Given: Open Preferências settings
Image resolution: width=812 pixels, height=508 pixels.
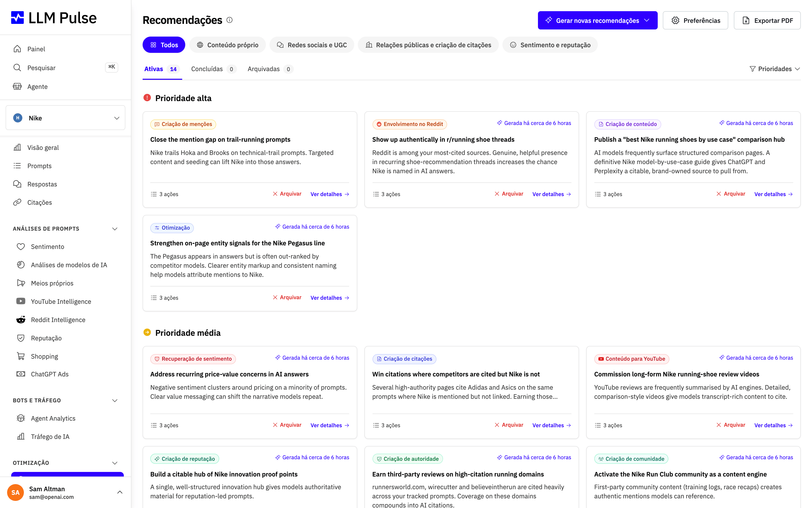Looking at the screenshot, I should click(x=695, y=21).
